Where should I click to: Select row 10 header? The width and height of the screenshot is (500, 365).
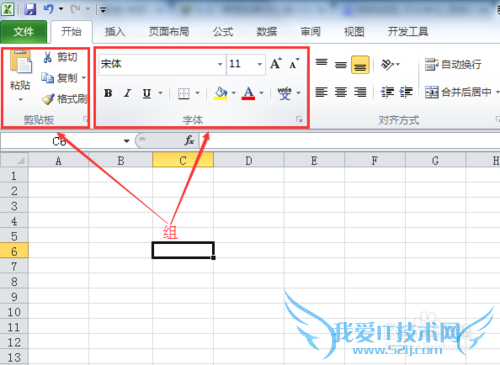pos(14,312)
